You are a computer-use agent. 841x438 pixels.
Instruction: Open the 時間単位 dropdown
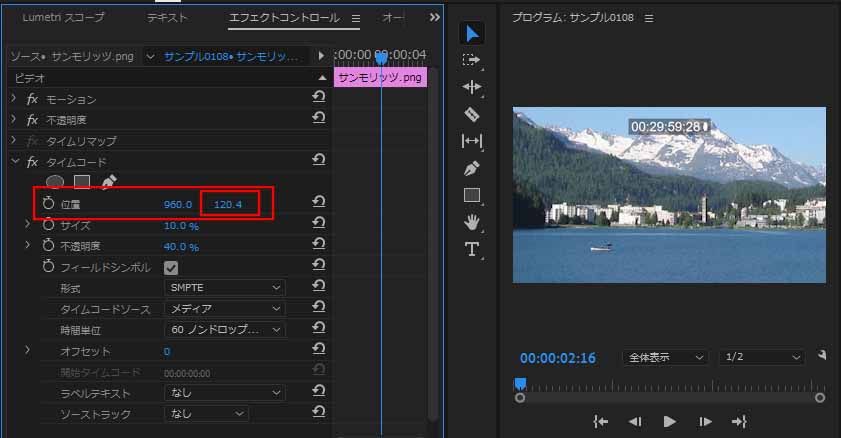pyautogui.click(x=224, y=330)
